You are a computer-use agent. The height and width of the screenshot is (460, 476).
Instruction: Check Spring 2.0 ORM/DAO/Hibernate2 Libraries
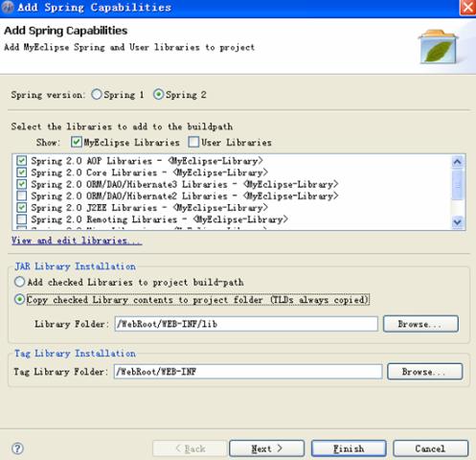click(21, 195)
